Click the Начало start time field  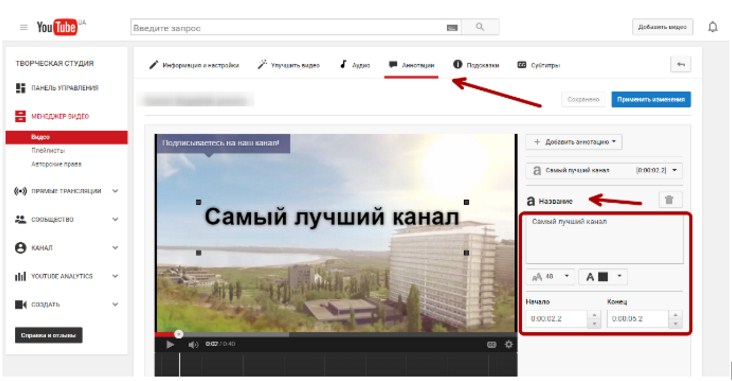(x=556, y=319)
